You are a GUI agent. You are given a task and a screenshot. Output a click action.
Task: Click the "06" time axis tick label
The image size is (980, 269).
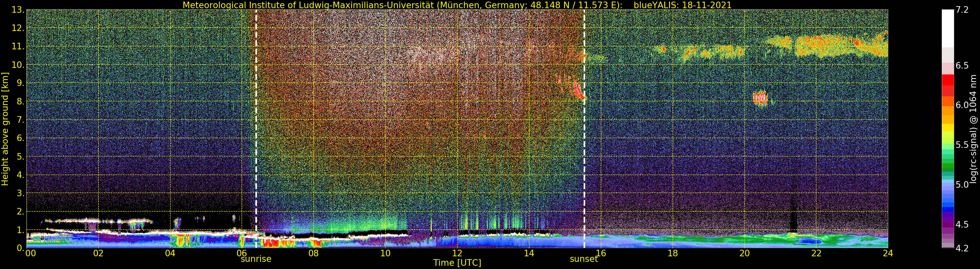[242, 253]
